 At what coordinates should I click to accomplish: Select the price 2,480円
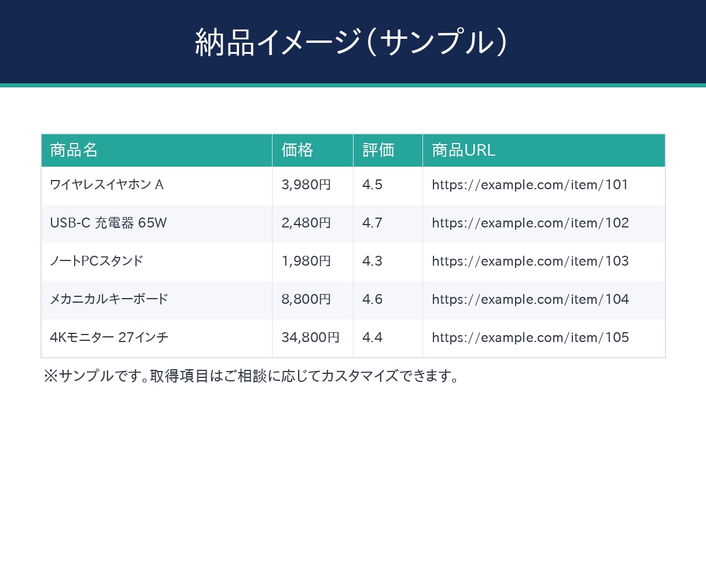coord(306,223)
